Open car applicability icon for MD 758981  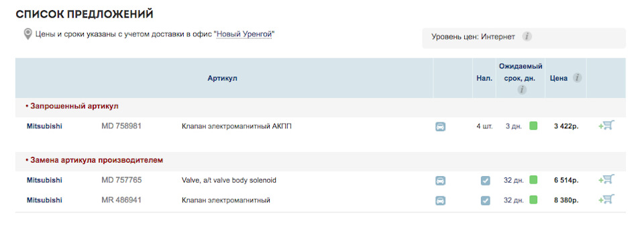[440, 126]
